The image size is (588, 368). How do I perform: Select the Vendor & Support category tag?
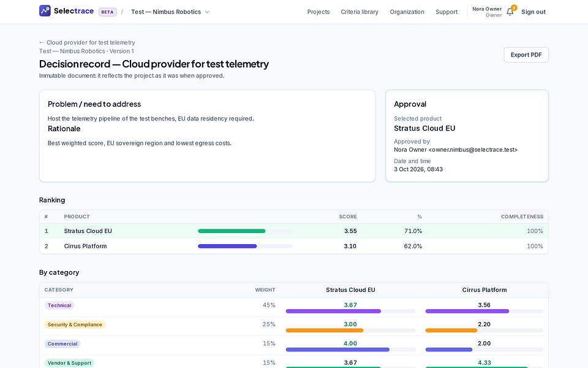pyautogui.click(x=69, y=362)
